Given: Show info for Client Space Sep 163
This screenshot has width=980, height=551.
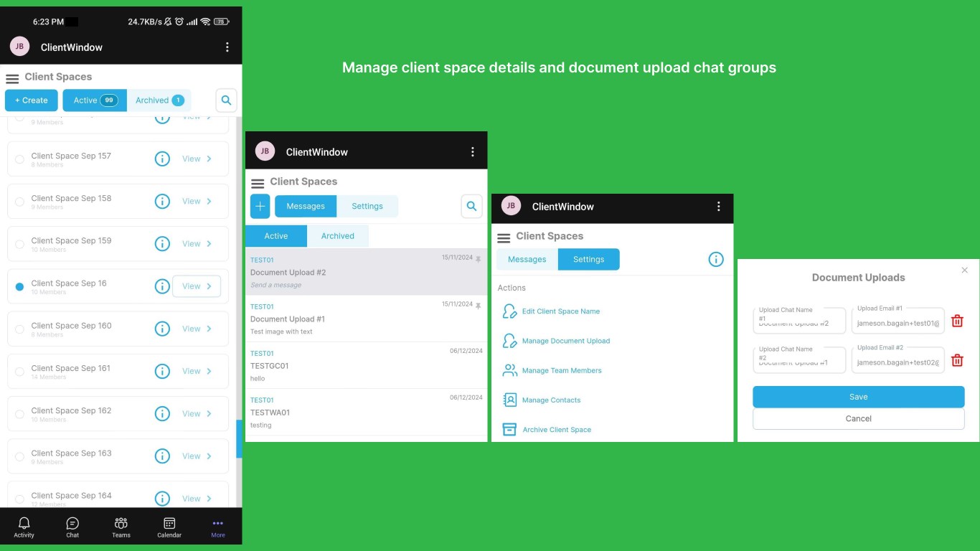Looking at the screenshot, I should point(163,456).
